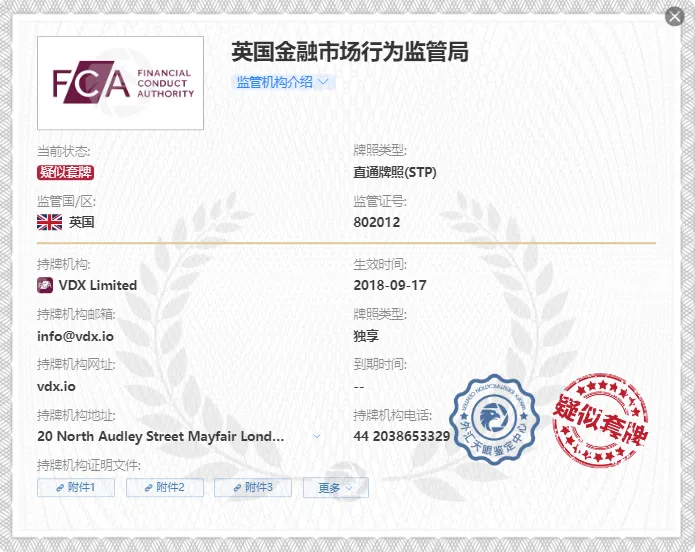Select the license number 802012
The image size is (695, 552).
[377, 222]
